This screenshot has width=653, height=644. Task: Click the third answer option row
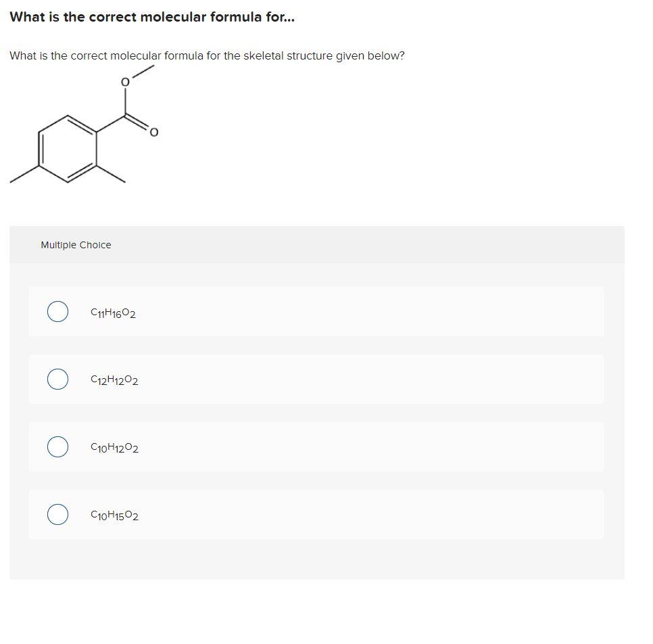pyautogui.click(x=316, y=447)
